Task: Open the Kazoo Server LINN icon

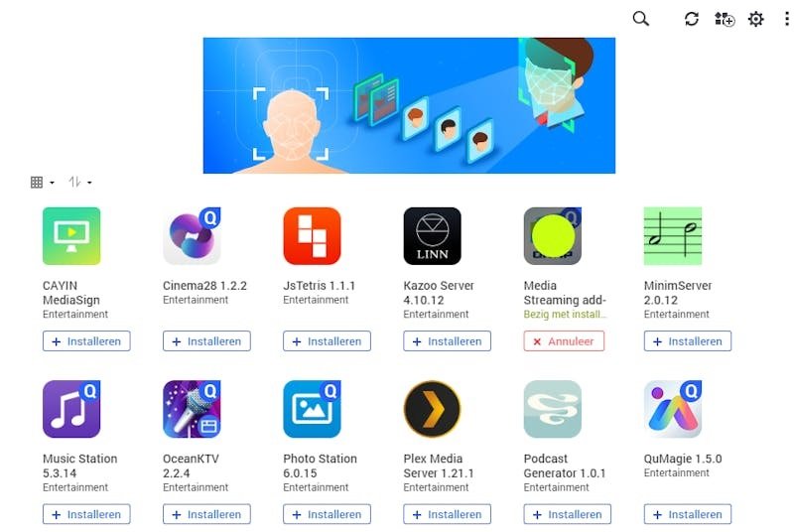Action: [x=432, y=236]
